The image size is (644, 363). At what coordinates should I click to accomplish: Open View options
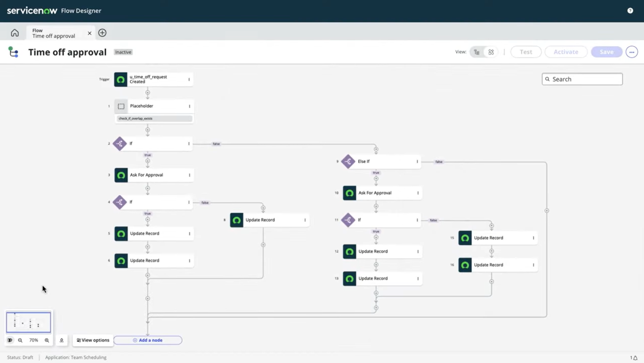click(93, 340)
